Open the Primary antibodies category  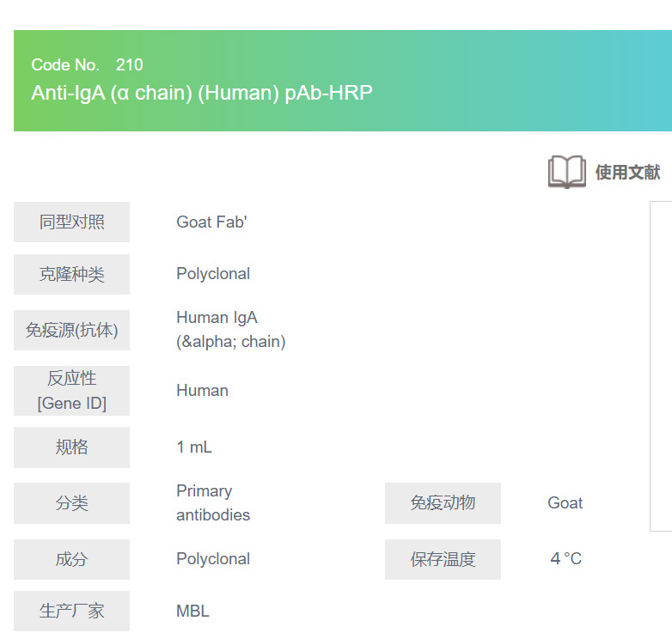[212, 503]
